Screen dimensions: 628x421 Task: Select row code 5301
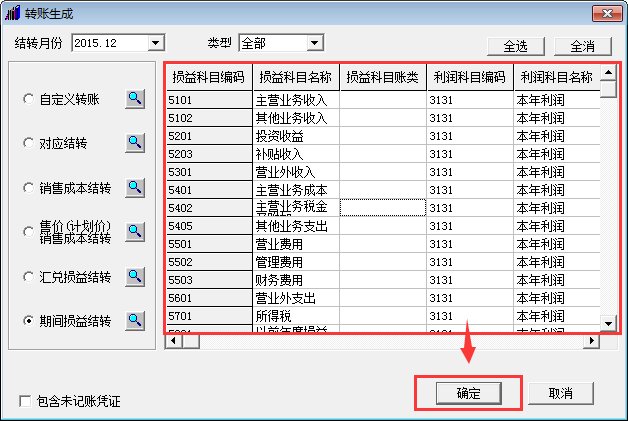click(x=209, y=172)
